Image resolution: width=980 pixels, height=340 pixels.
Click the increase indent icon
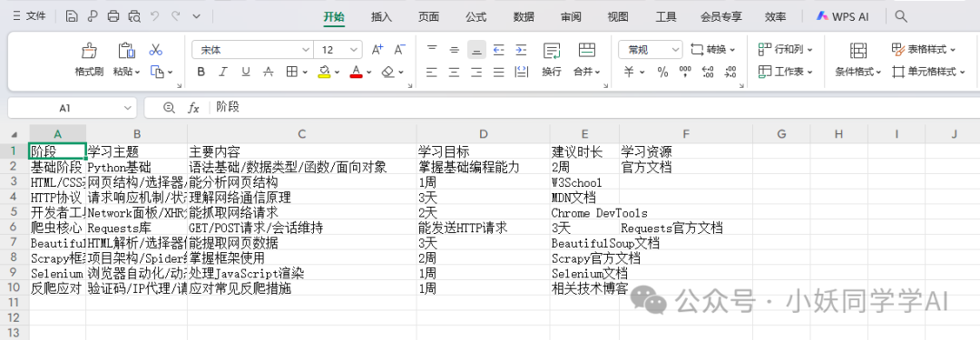[x=521, y=49]
